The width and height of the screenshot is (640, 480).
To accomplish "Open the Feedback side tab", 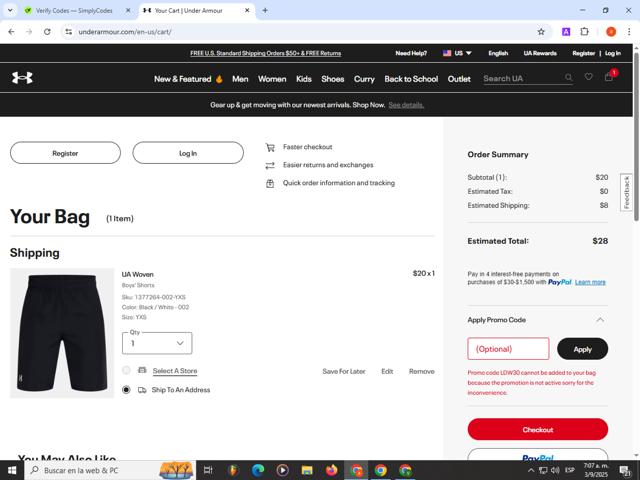I will point(626,193).
